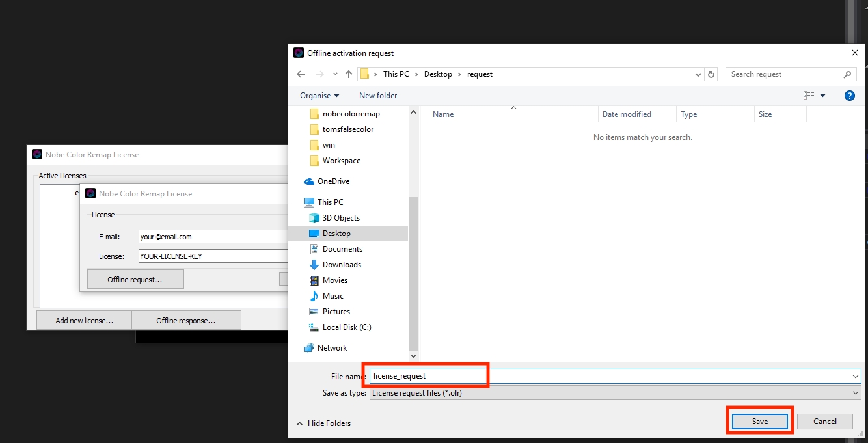The height and width of the screenshot is (443, 868).
Task: Select Desktop in the navigation pane
Action: pos(331,234)
